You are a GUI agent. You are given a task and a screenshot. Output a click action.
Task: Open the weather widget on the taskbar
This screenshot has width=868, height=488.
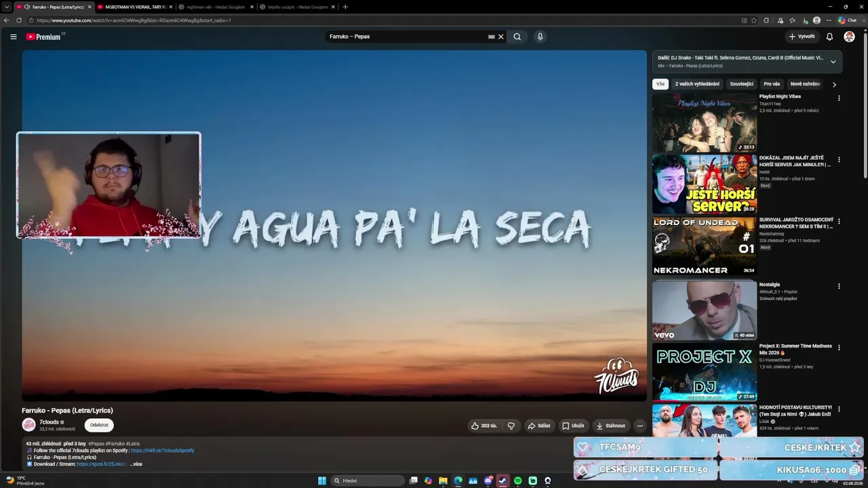(25, 481)
